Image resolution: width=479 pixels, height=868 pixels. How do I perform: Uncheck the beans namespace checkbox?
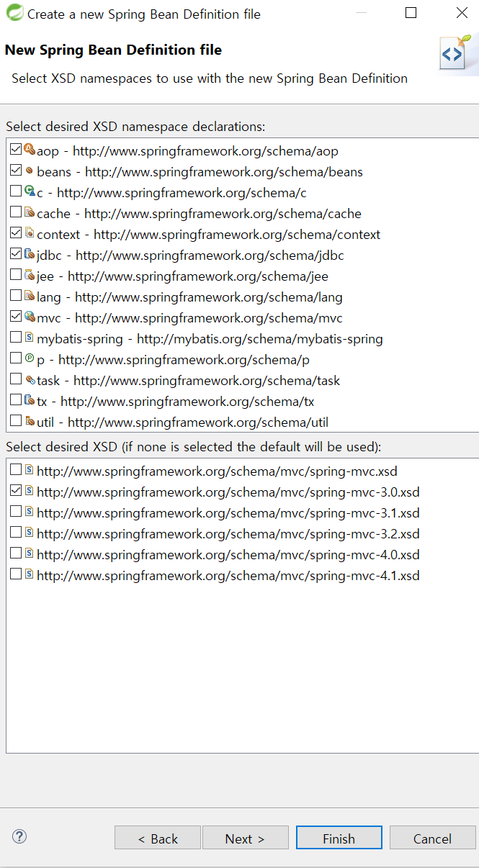[16, 171]
